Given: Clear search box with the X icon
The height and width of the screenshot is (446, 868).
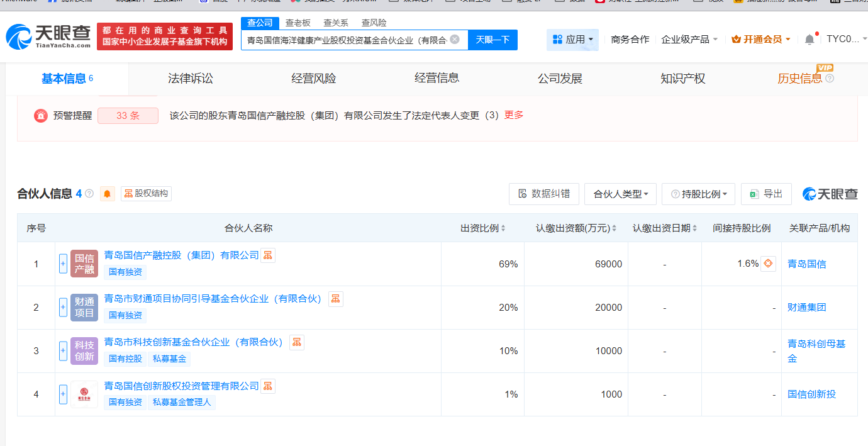Looking at the screenshot, I should 455,40.
